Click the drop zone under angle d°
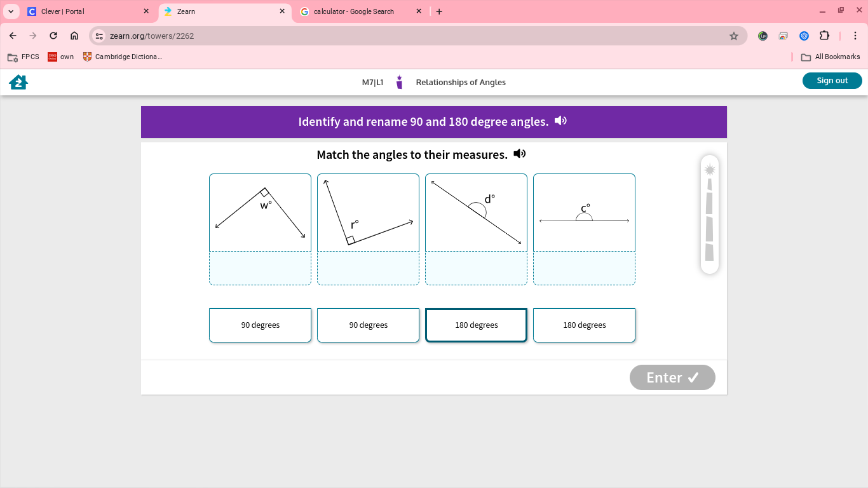Viewport: 868px width, 488px height. pos(477,268)
